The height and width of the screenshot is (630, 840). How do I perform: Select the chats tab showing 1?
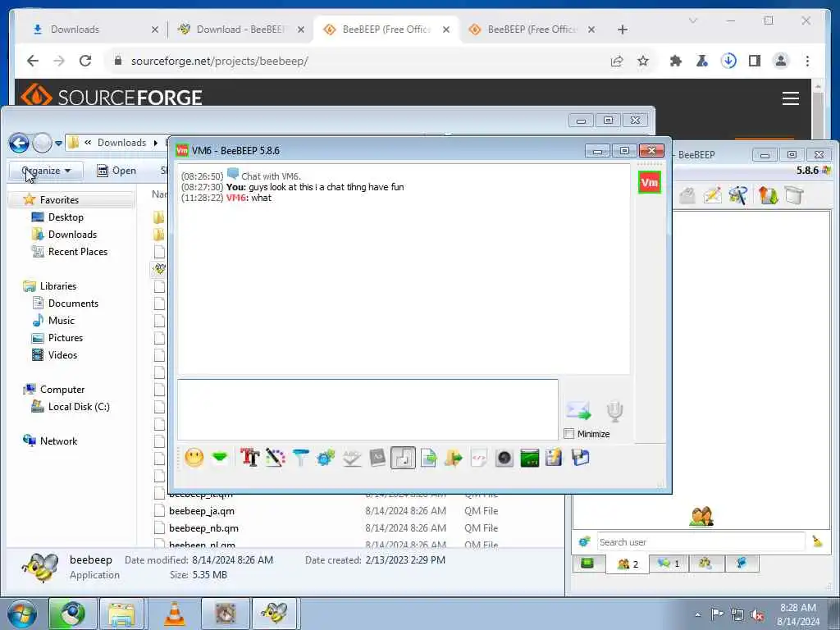click(669, 564)
